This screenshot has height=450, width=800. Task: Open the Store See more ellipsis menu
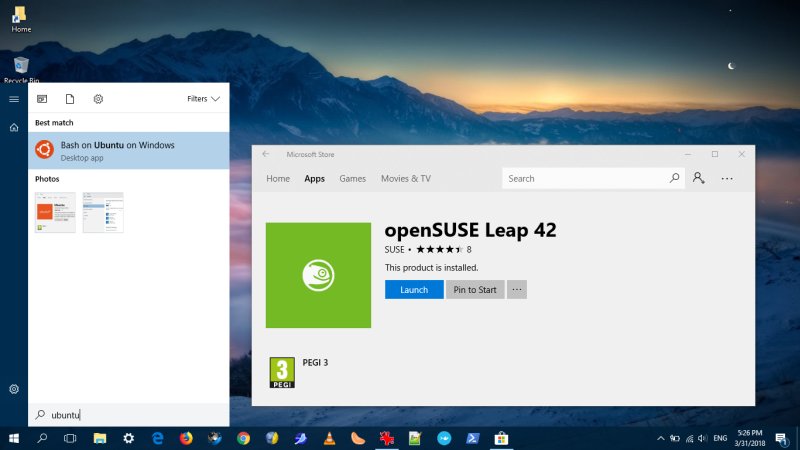pos(727,179)
